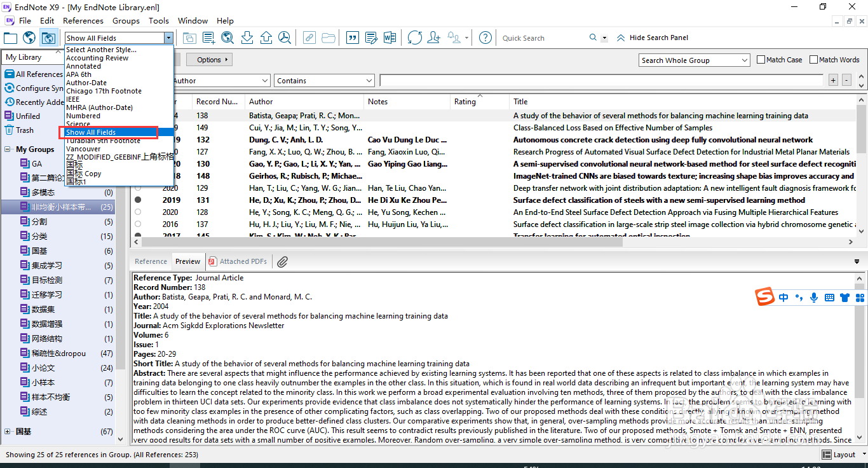Switch to the Reference tab
868x468 pixels.
(151, 261)
